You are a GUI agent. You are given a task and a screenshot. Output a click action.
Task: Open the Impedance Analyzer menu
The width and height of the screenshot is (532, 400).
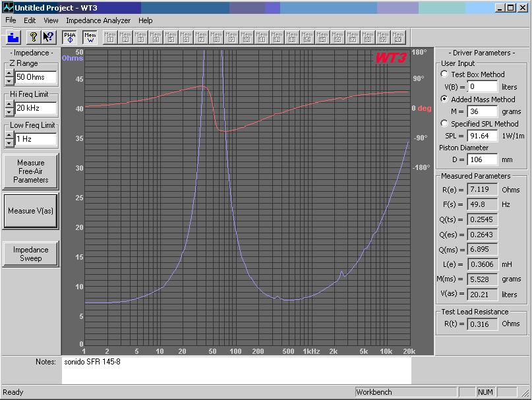98,20
